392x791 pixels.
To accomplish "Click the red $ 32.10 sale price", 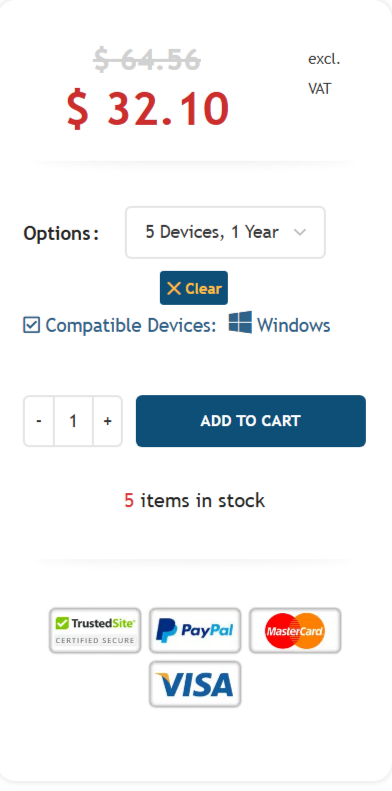I will [148, 109].
